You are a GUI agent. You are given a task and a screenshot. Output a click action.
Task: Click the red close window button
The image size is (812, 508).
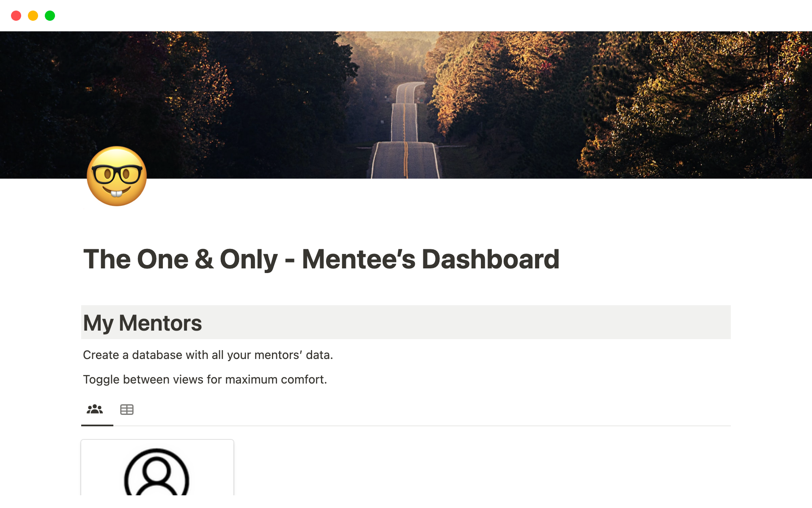pos(16,16)
